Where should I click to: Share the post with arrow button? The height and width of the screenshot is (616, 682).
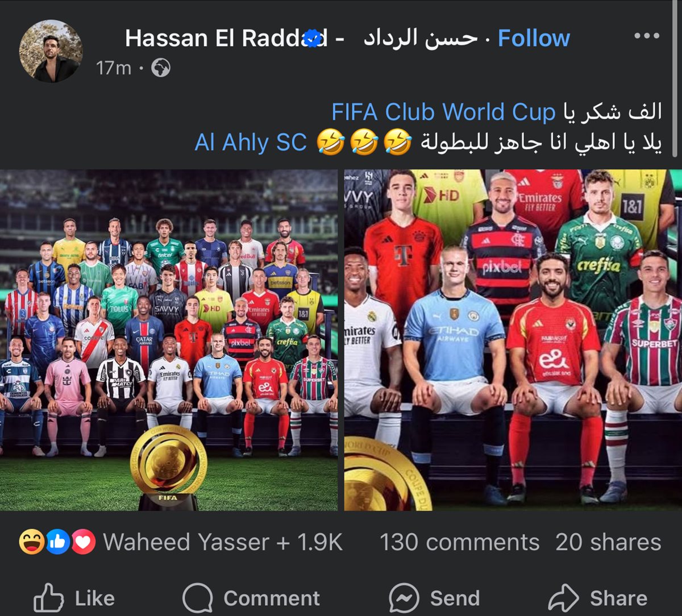(598, 598)
